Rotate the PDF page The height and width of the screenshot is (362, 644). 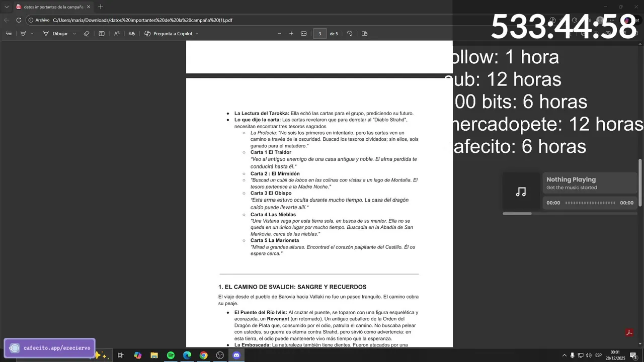click(350, 34)
